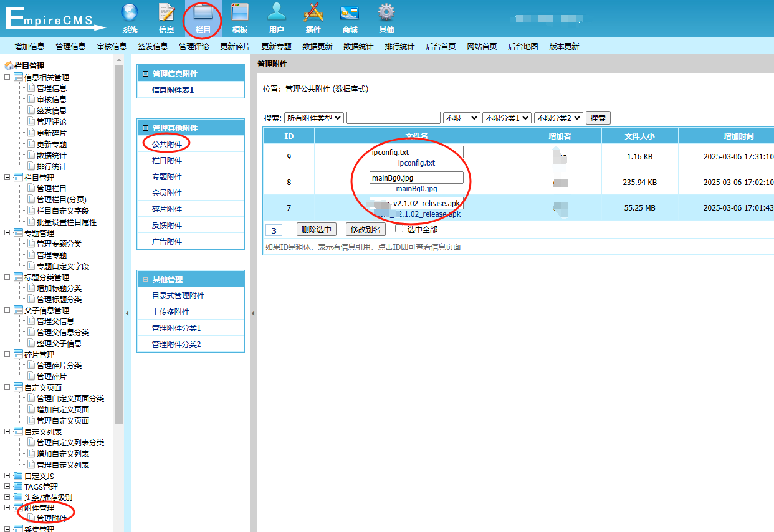Open the 管理附件分类1 link
This screenshot has width=774, height=532.
pos(176,328)
